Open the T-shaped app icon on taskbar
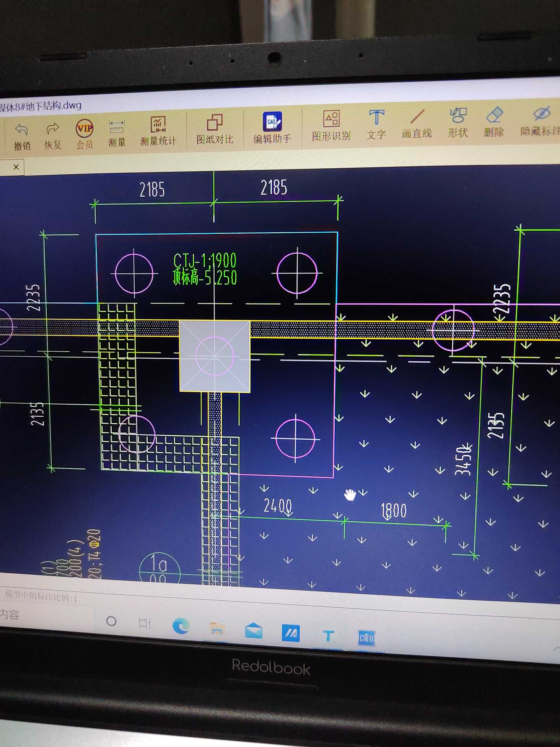 pyautogui.click(x=328, y=636)
